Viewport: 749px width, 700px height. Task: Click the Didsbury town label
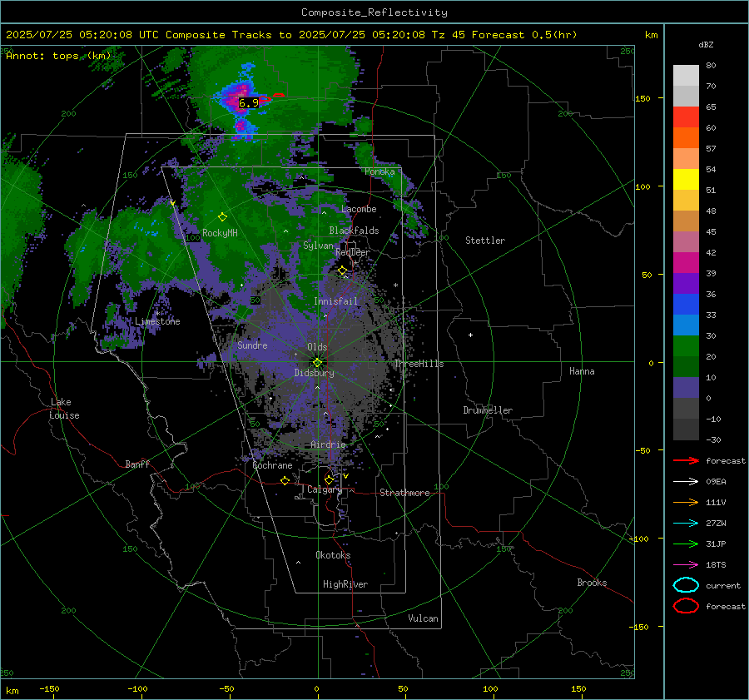pyautogui.click(x=314, y=373)
